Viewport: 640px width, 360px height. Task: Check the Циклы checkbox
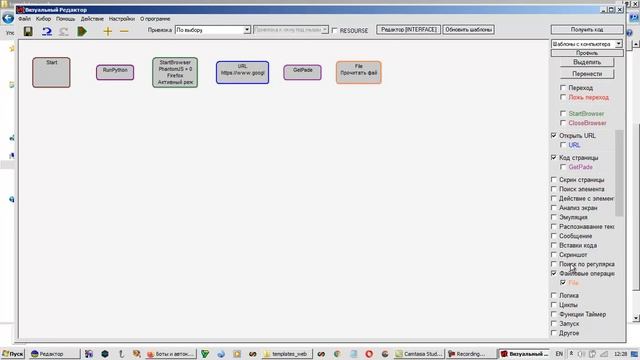tap(554, 305)
